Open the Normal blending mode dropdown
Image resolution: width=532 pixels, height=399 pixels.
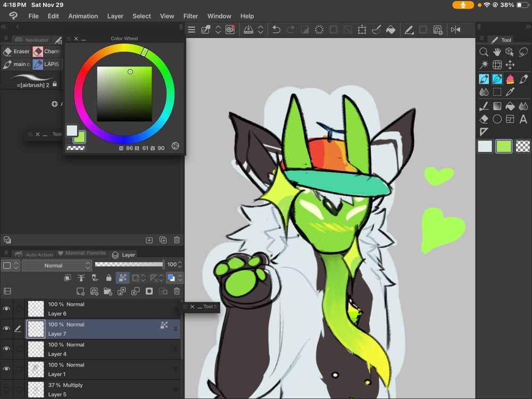click(x=57, y=265)
